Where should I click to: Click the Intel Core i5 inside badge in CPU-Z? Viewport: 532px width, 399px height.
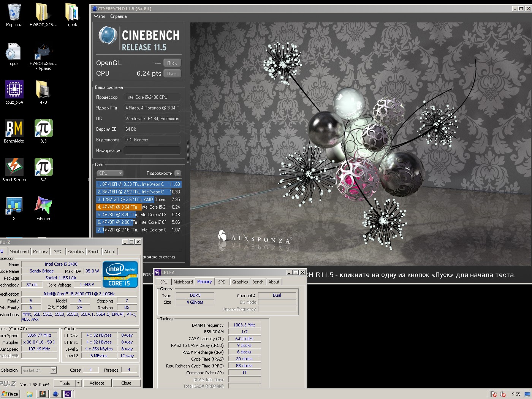point(120,274)
